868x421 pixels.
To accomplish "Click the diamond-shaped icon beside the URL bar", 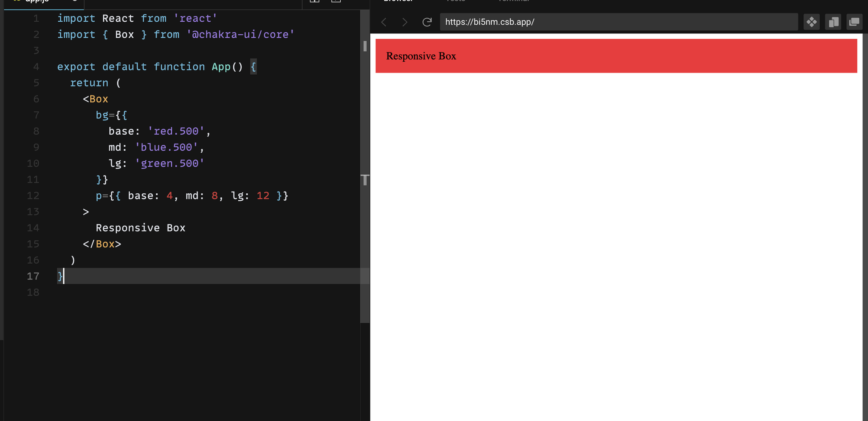I will point(811,22).
